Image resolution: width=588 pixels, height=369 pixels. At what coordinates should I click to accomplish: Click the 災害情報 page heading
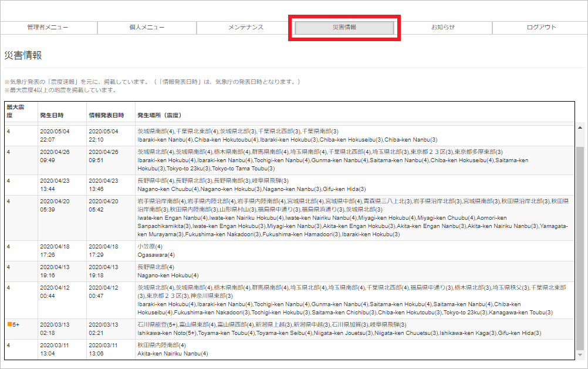[x=23, y=55]
